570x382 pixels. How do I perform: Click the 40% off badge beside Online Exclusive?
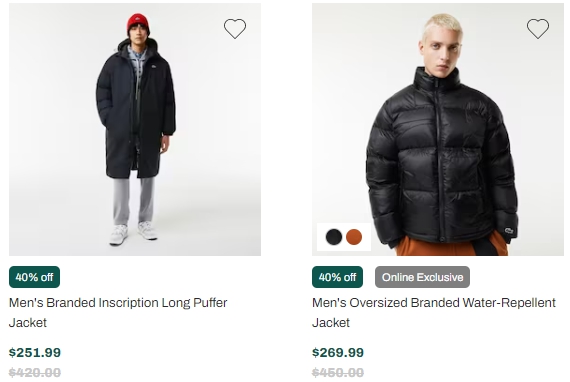pyautogui.click(x=337, y=277)
